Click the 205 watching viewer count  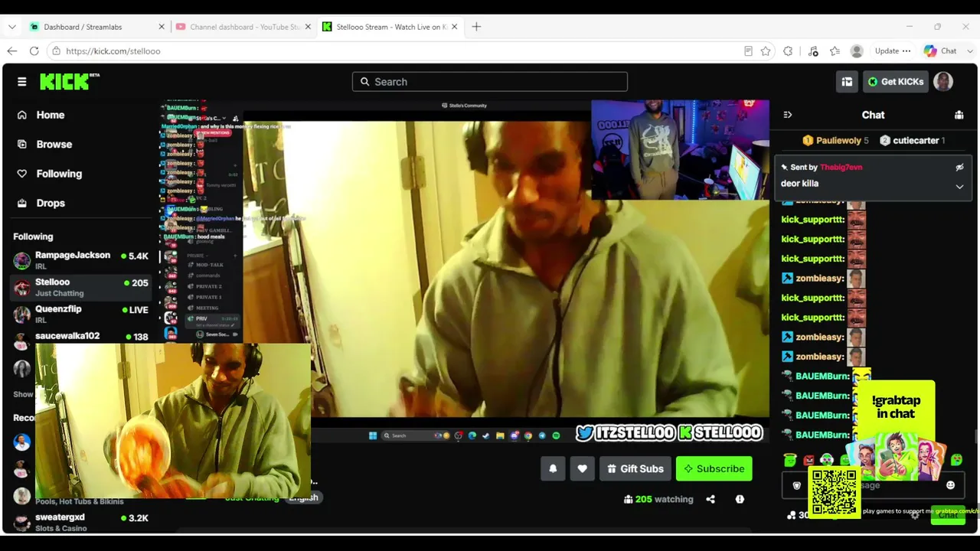(x=658, y=499)
